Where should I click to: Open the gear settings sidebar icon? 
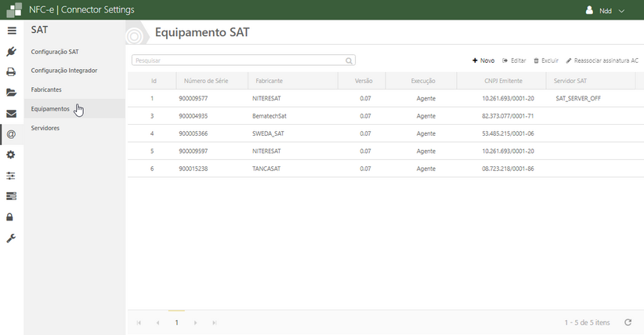[x=11, y=155]
